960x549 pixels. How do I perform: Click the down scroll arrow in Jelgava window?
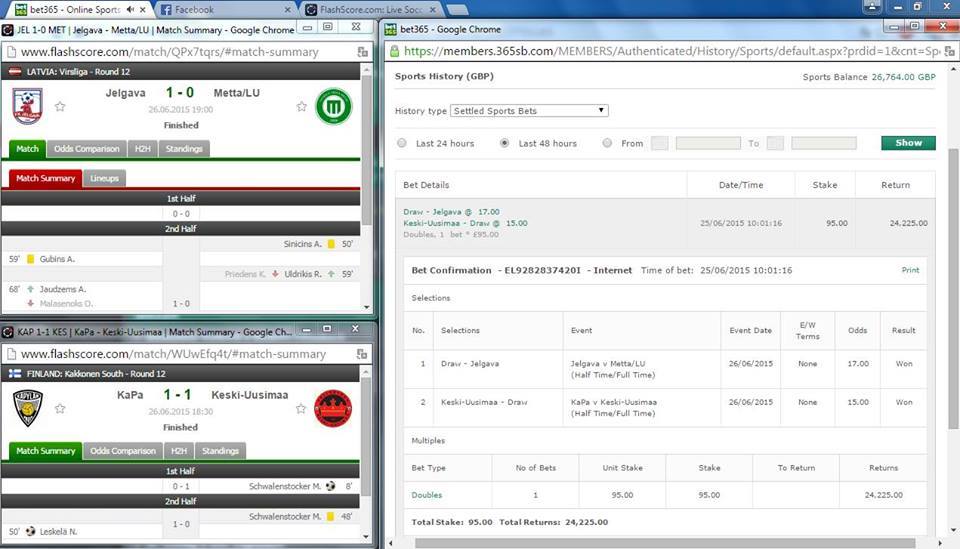pyautogui.click(x=366, y=307)
